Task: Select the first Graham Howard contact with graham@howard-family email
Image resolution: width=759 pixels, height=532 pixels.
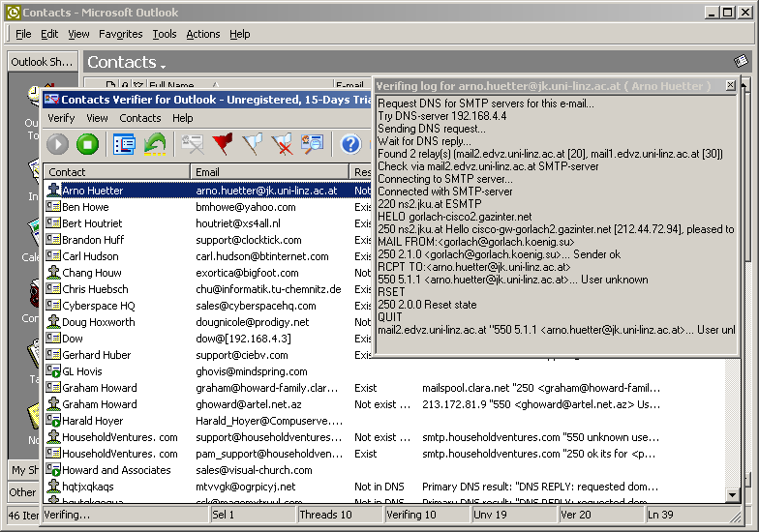Action: (99, 388)
